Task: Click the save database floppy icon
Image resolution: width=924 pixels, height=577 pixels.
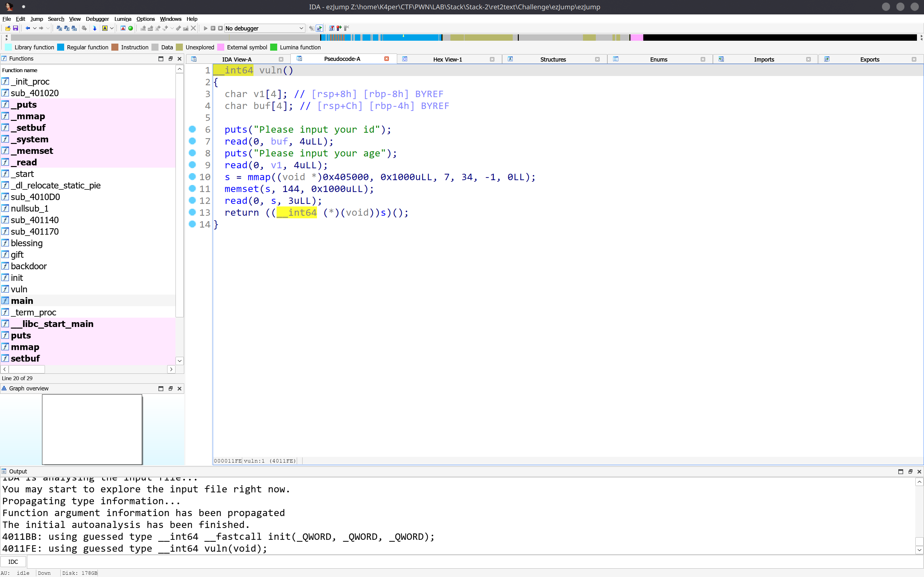Action: (16, 28)
